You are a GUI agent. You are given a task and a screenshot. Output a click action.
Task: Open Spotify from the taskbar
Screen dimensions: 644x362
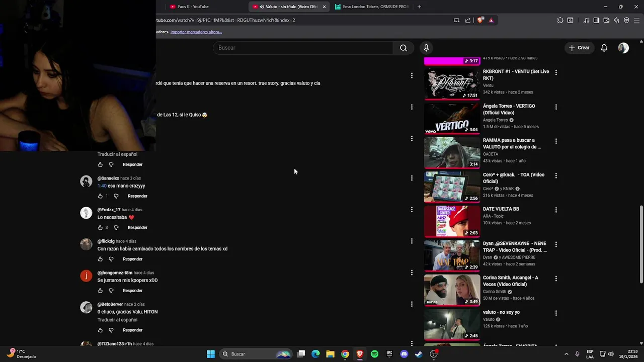pos(374,354)
